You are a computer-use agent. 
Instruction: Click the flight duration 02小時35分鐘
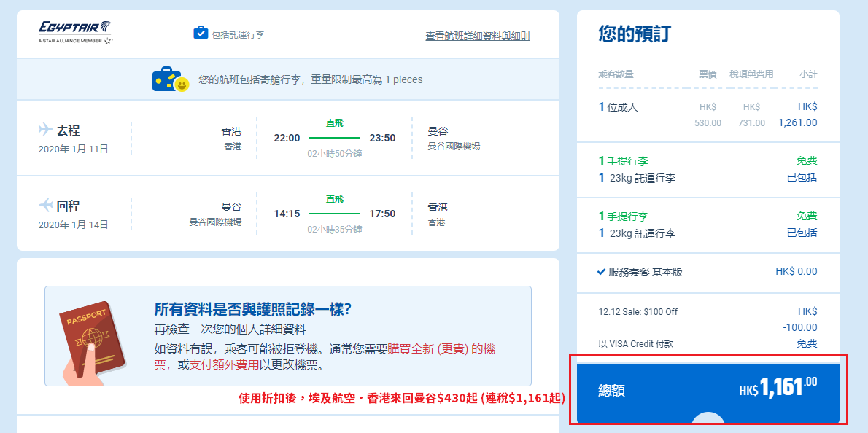click(335, 229)
